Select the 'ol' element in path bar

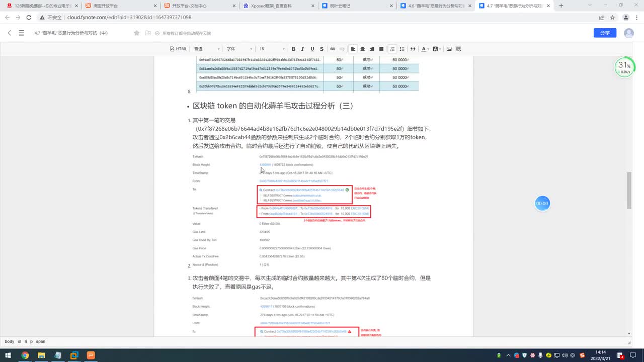[19, 341]
